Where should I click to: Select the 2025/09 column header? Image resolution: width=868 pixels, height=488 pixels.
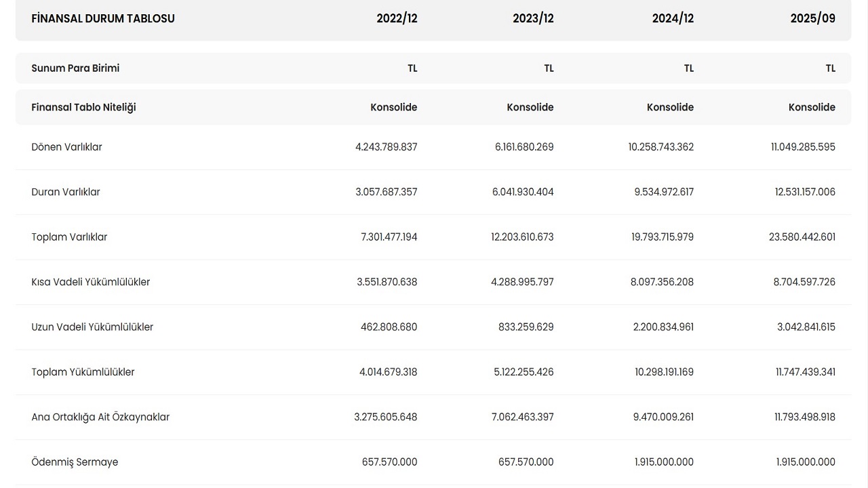coord(812,19)
